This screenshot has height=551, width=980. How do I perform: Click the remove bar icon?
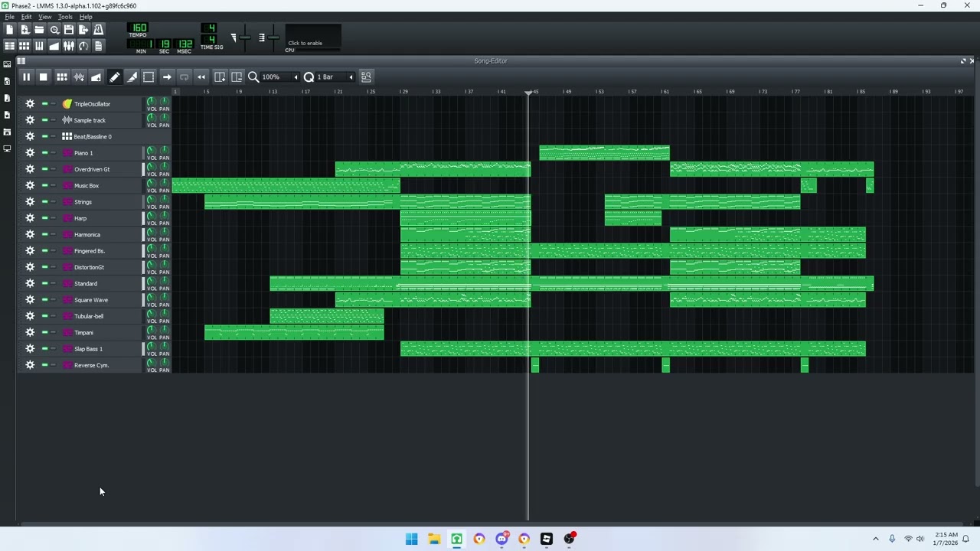[x=237, y=77]
